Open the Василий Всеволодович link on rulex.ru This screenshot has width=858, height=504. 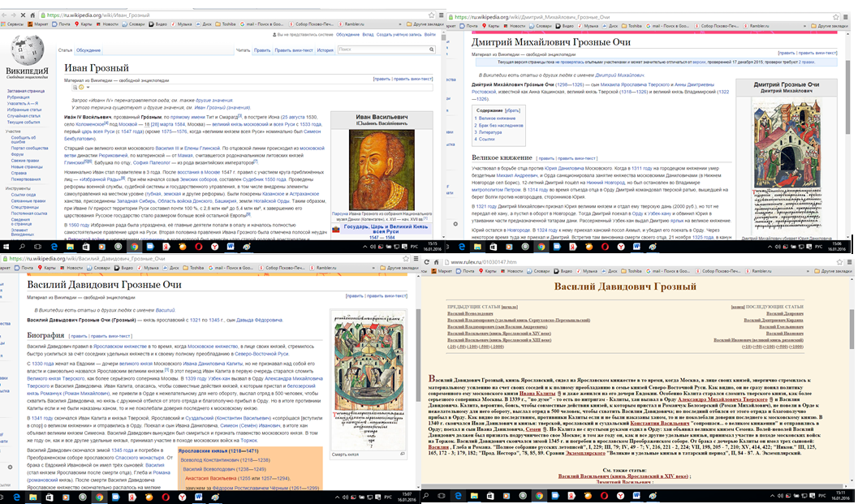(470, 313)
